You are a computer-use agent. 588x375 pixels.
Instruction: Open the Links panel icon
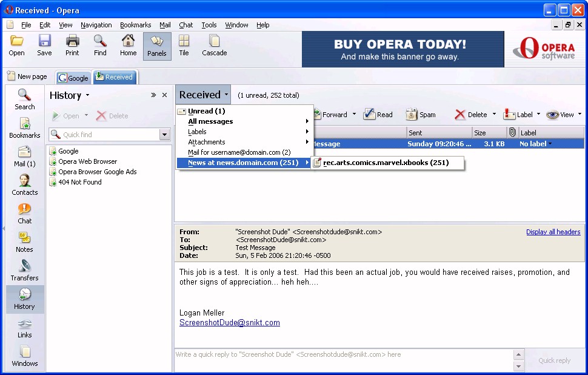24,328
